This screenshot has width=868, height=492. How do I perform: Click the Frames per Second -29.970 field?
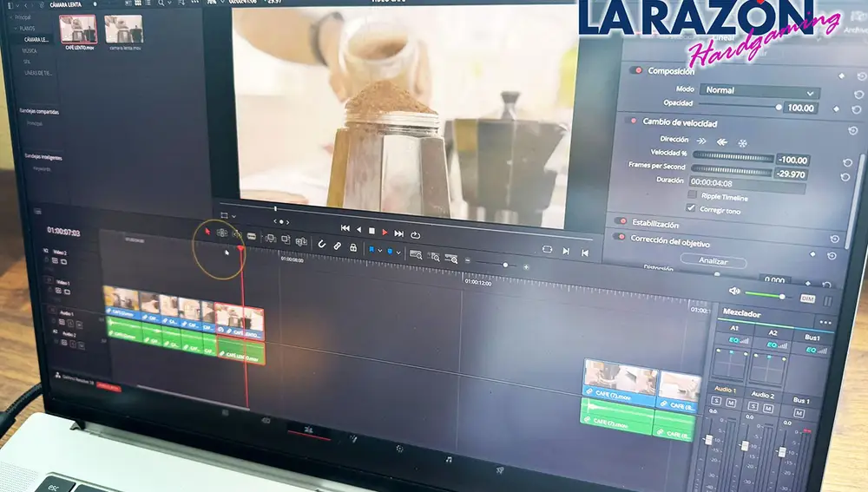pos(791,174)
